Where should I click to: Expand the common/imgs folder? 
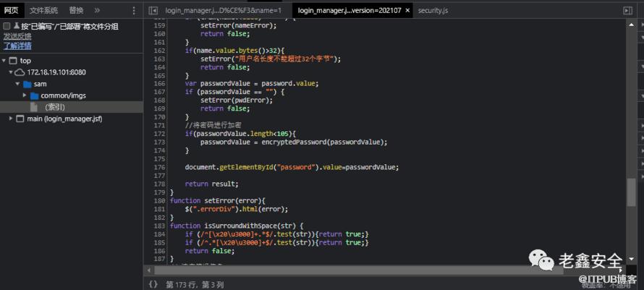[24, 95]
